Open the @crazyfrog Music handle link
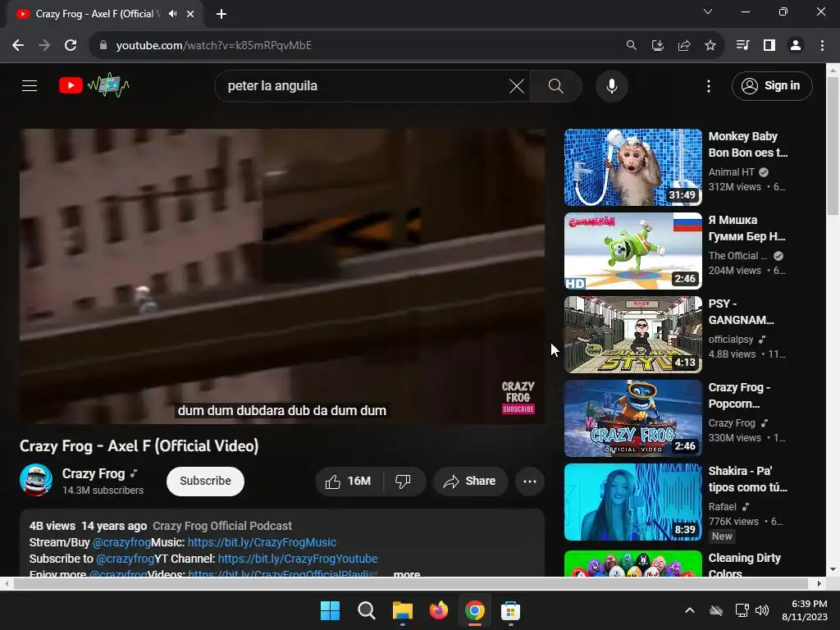Screen dimensions: 840x630 pyautogui.click(x=121, y=542)
